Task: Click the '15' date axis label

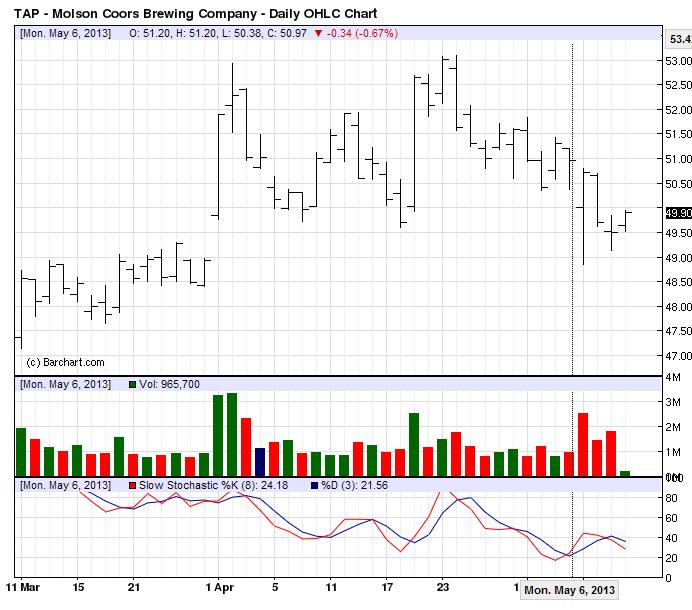Action: click(x=78, y=587)
